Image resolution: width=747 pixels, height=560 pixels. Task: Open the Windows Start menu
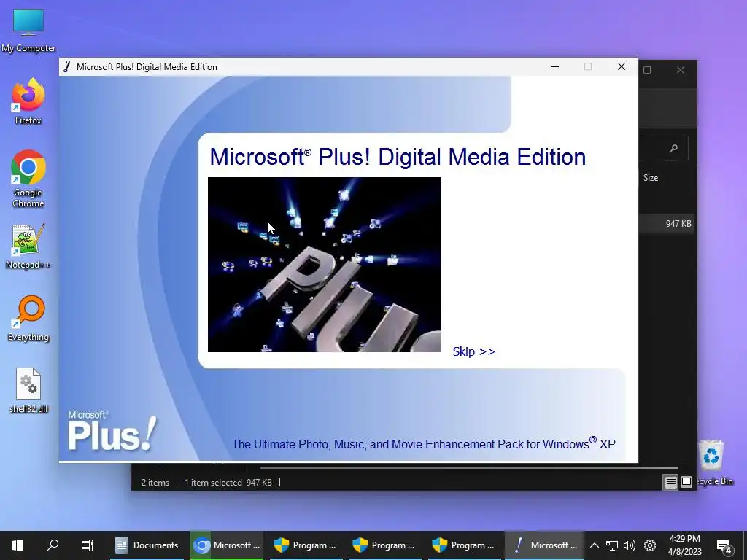(18, 545)
